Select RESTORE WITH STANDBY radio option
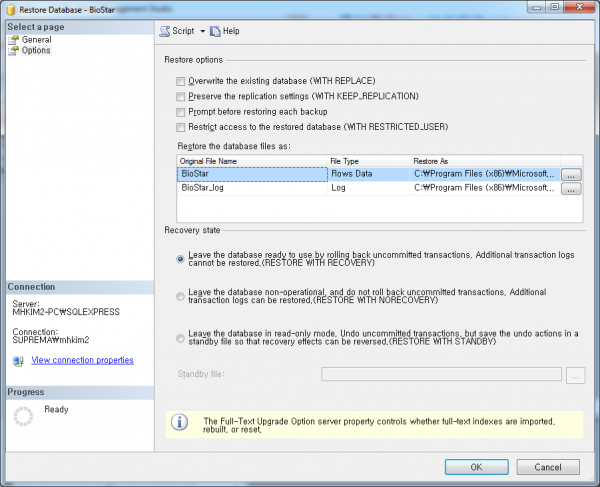600x487 pixels. coord(180,337)
